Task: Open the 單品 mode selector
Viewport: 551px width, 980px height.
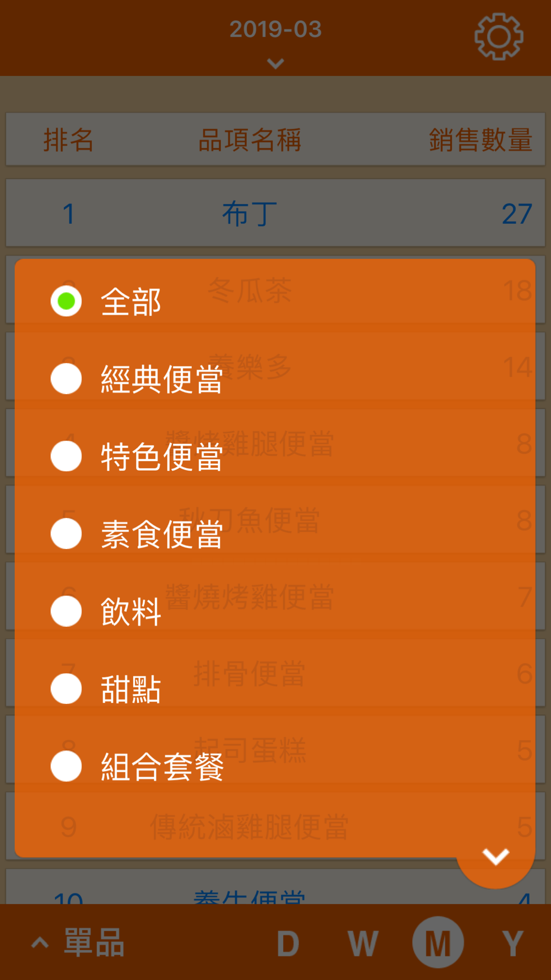Action: (x=79, y=943)
